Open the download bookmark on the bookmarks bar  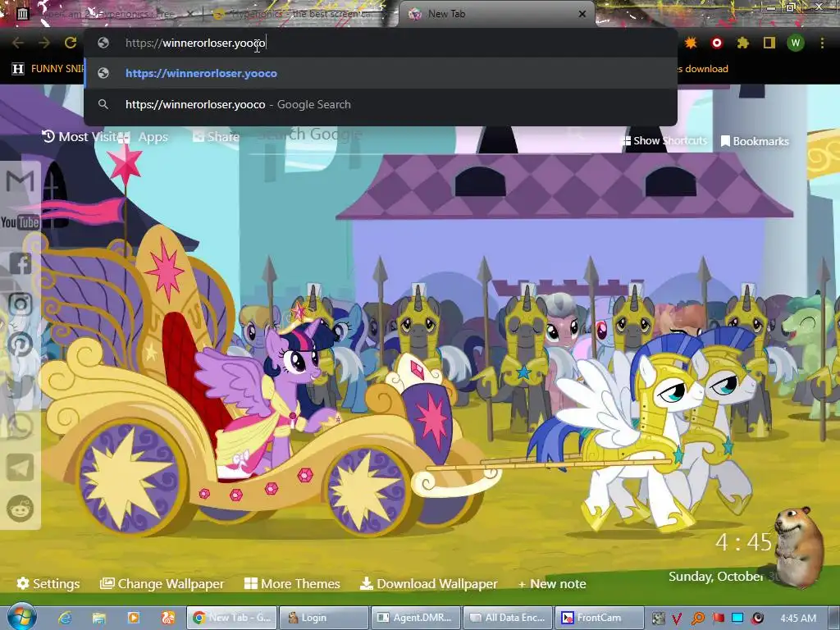tap(703, 69)
